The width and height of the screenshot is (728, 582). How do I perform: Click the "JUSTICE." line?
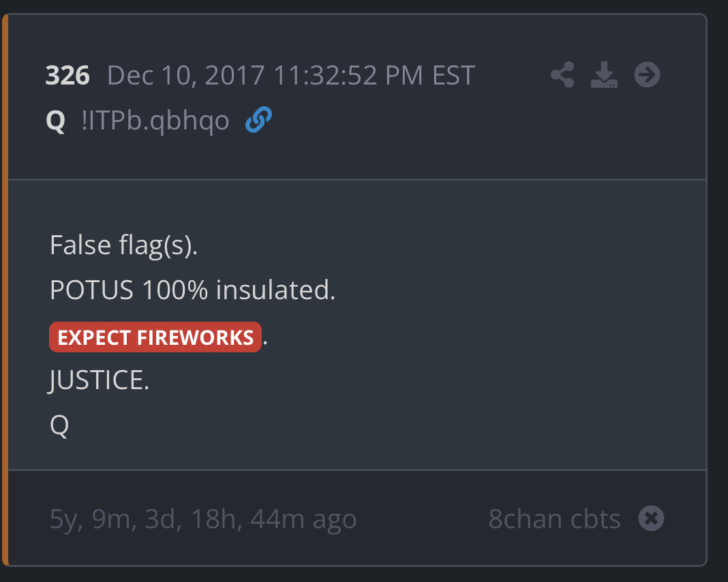(x=100, y=381)
